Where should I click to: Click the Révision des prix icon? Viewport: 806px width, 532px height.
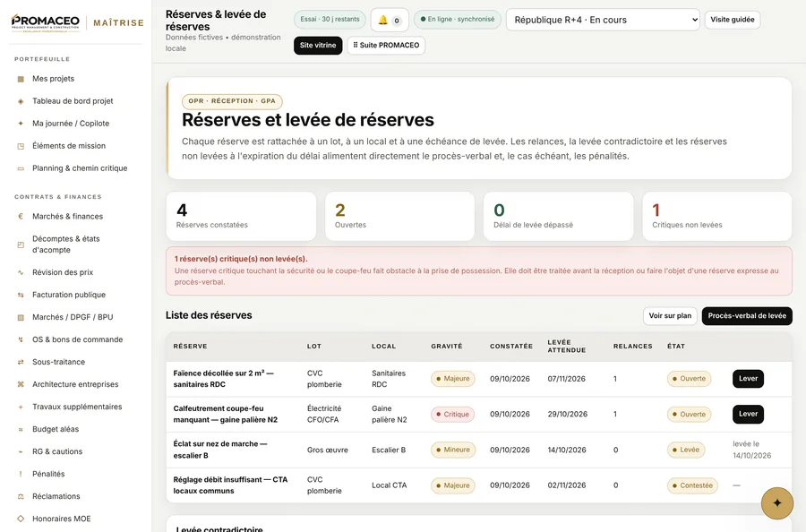tap(21, 272)
